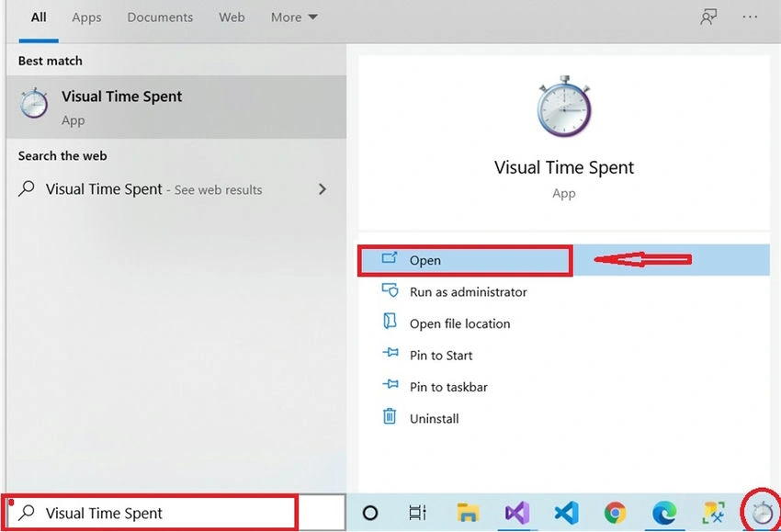
Task: Click the Uninstall trash can icon
Action: tap(390, 416)
